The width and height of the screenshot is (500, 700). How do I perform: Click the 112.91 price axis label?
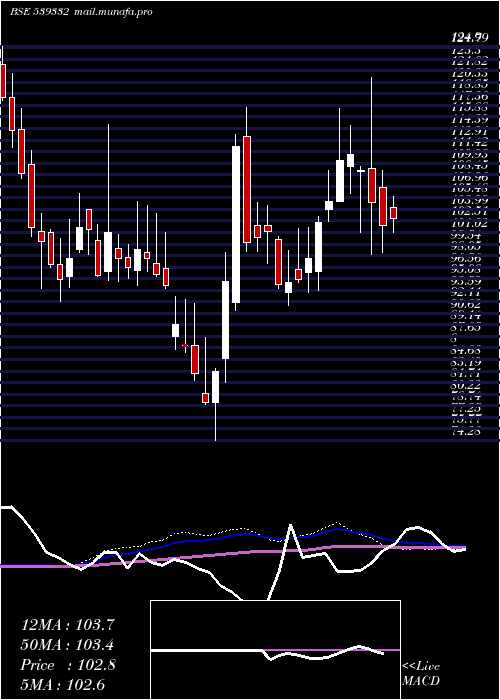(x=471, y=131)
